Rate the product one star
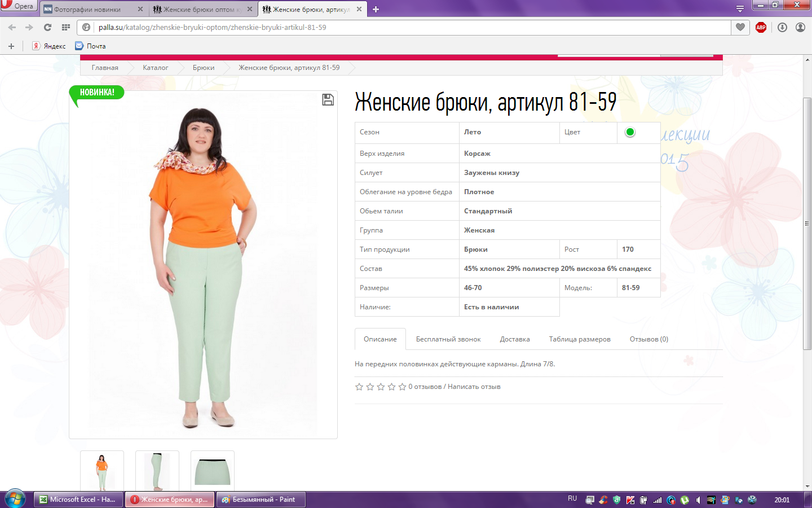The image size is (812, 508). point(359,387)
